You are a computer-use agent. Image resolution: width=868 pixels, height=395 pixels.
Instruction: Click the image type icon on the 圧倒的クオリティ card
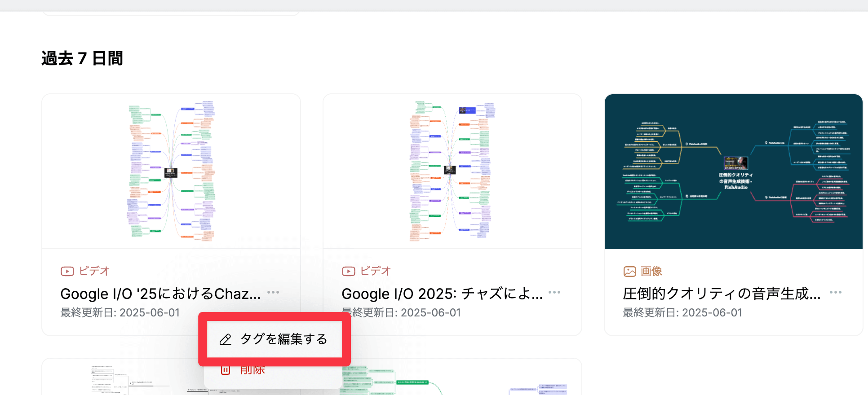click(x=629, y=271)
